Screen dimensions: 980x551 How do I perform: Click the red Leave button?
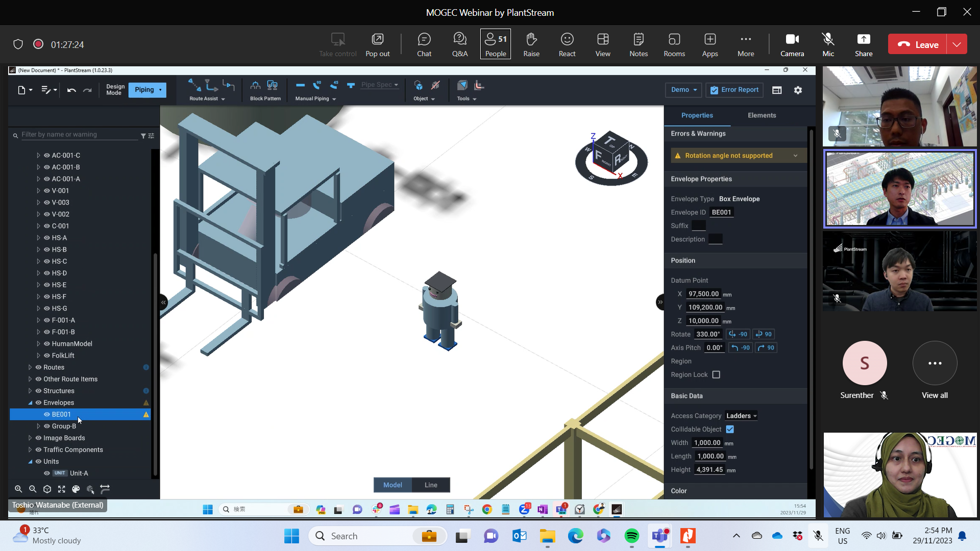(918, 44)
